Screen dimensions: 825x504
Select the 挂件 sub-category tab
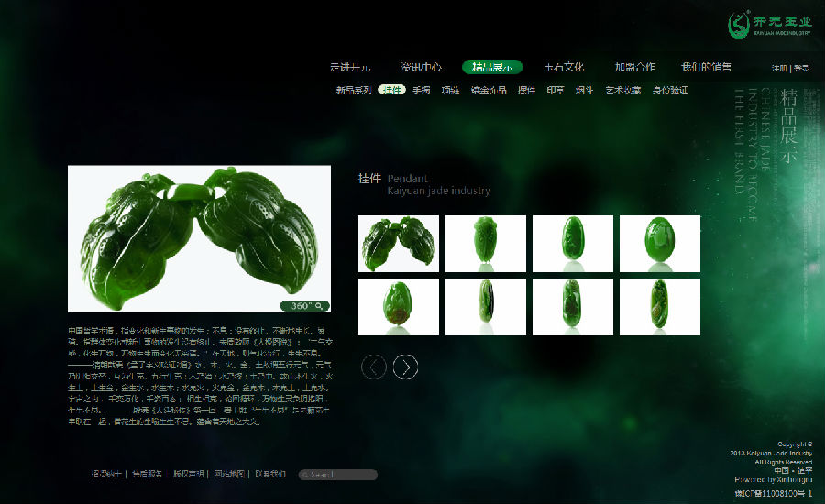coord(391,90)
